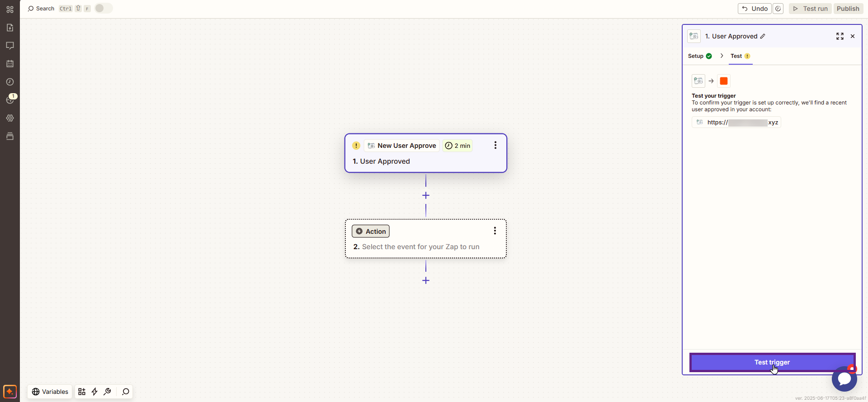The image size is (868, 402).
Task: Click the version history icon beside Undo
Action: [778, 9]
